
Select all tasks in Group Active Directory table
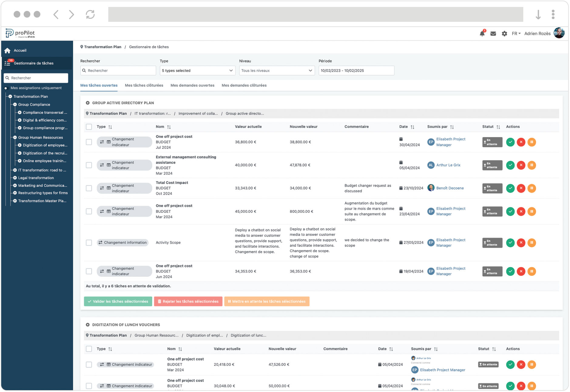point(89,127)
